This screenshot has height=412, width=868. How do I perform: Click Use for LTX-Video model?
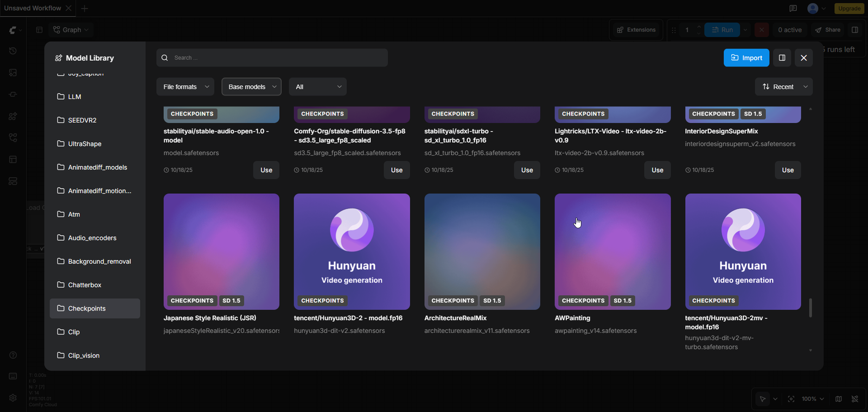tap(658, 170)
